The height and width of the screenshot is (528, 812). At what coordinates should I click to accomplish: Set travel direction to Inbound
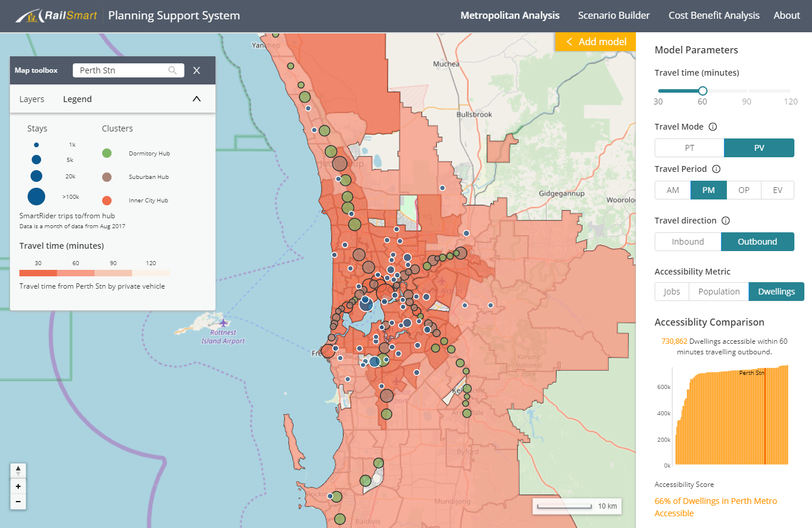click(688, 242)
